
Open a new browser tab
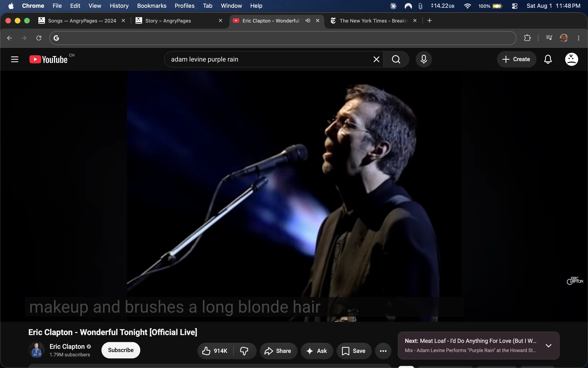[430, 21]
